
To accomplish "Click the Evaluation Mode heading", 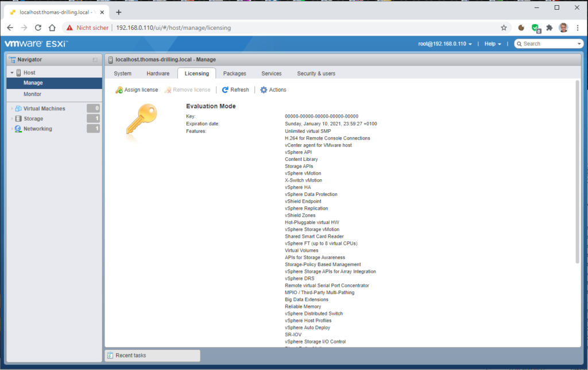I will click(211, 106).
